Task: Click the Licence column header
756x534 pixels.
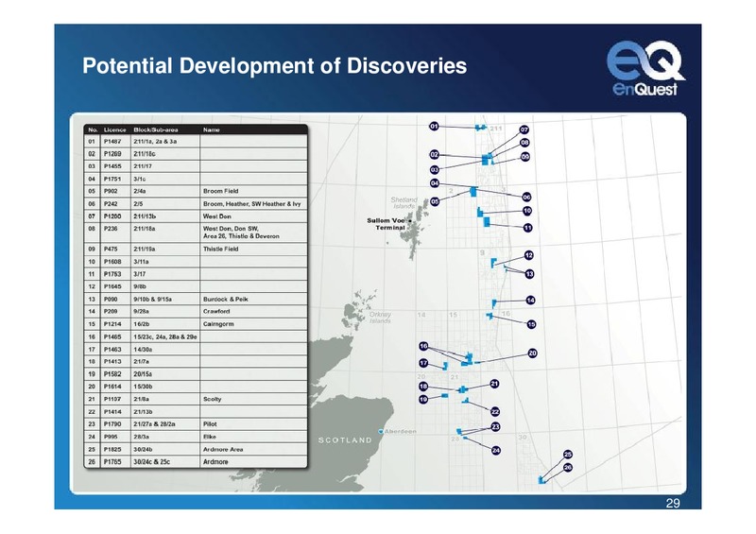Action: click(x=114, y=129)
